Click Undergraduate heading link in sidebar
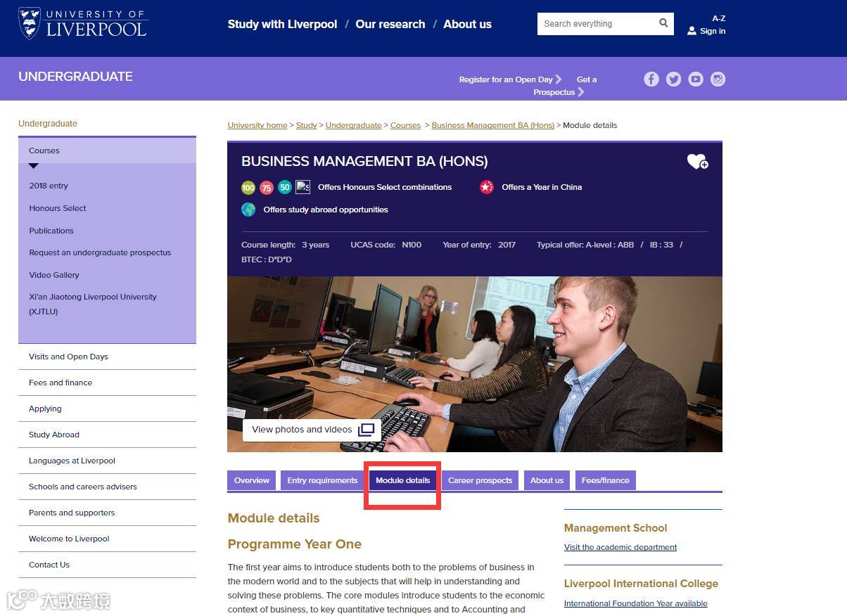Screen dimensions: 847x616 coord(48,124)
